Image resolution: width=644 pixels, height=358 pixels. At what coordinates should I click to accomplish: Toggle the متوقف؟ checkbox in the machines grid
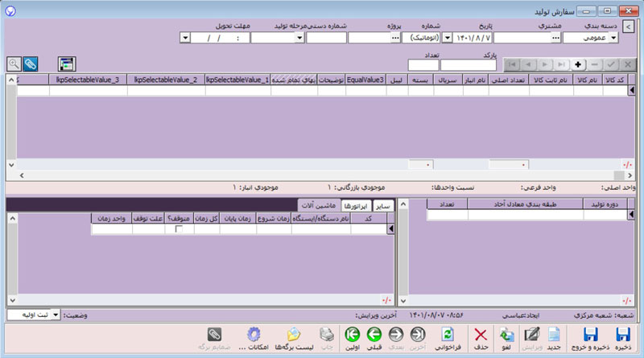pos(179,229)
